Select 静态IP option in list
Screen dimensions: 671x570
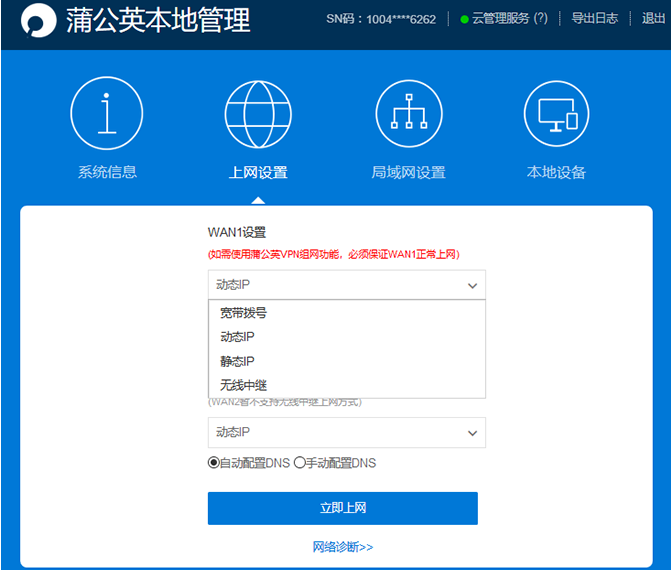(237, 361)
